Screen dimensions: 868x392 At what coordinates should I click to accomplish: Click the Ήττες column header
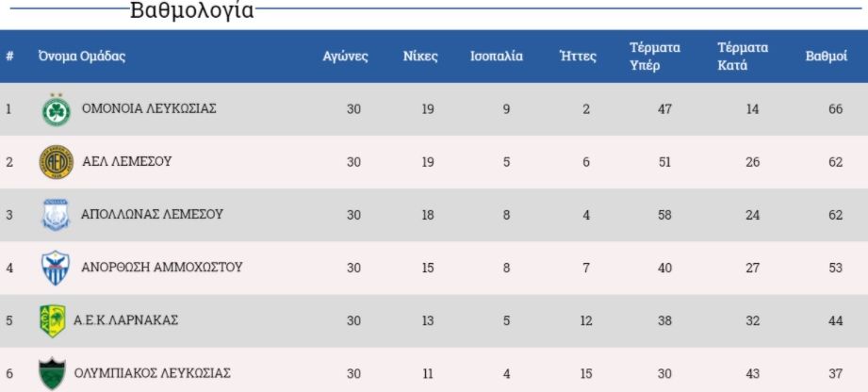pos(578,57)
